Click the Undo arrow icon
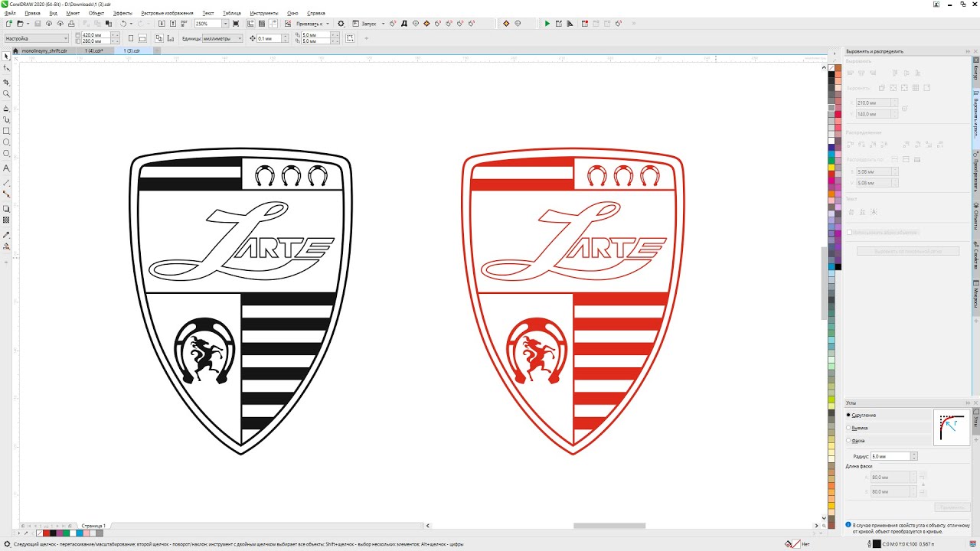This screenshot has height=551, width=980. click(123, 24)
